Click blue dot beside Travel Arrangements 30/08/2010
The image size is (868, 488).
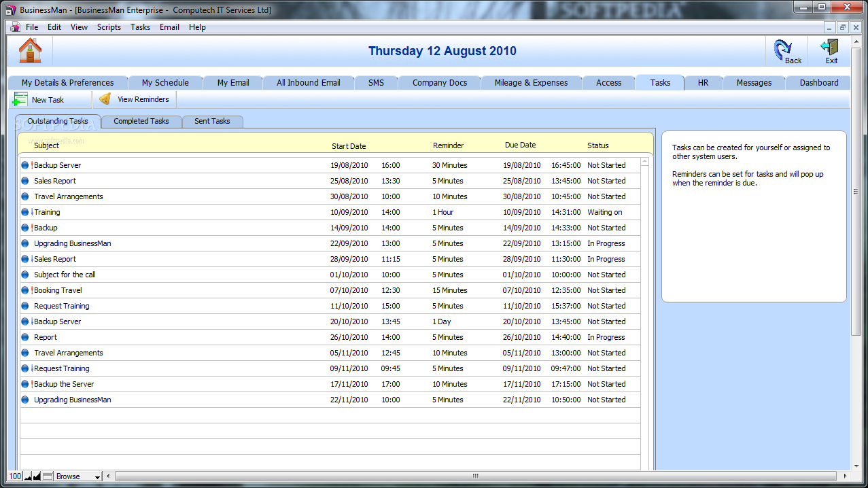point(25,196)
